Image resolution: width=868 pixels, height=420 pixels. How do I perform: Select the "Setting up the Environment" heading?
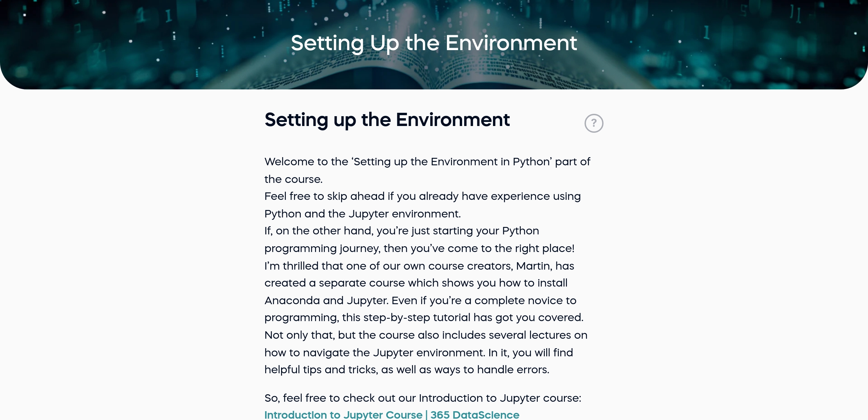(387, 120)
